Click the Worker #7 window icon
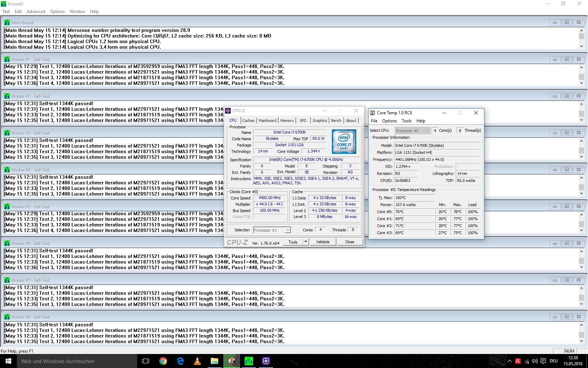588x368 pixels. point(7,280)
